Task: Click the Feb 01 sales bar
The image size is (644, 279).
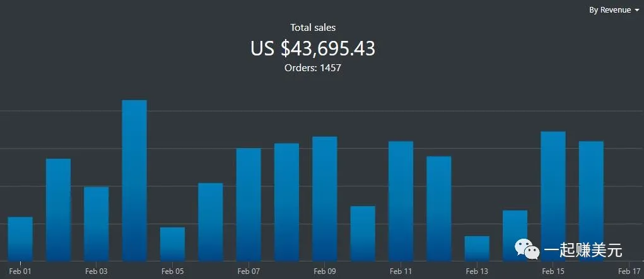Action: point(20,239)
